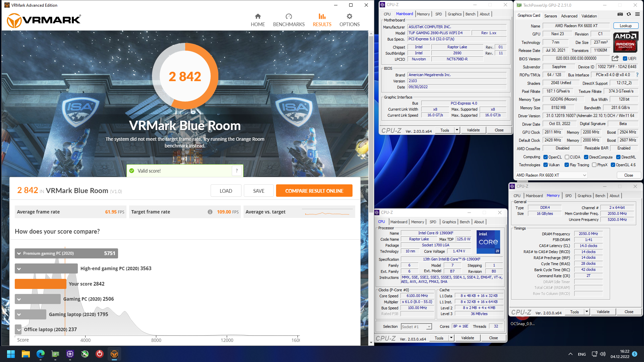Open Microsoft Edge from taskbar
The width and height of the screenshot is (644, 362).
(41, 354)
